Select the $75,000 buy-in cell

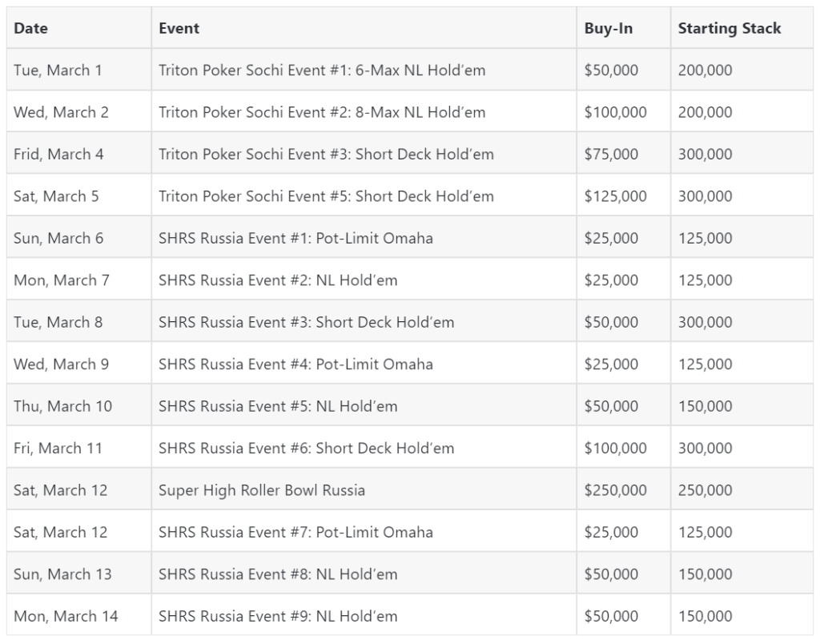coord(623,155)
